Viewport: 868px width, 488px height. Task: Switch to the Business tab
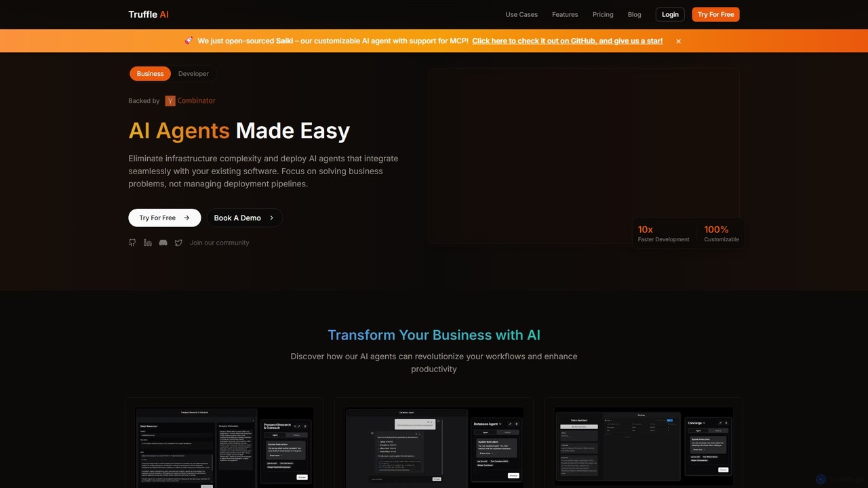pyautogui.click(x=151, y=73)
